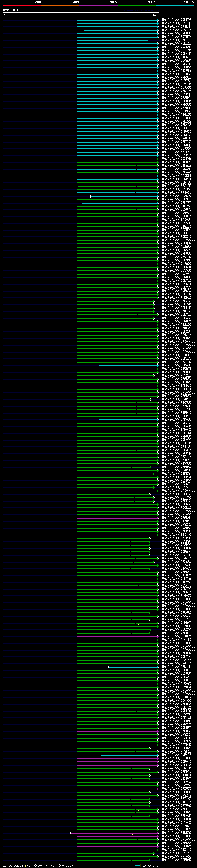Select hit UniRef100_B0M0U7
This screenshot has height=868, width=197.
coord(177,419)
